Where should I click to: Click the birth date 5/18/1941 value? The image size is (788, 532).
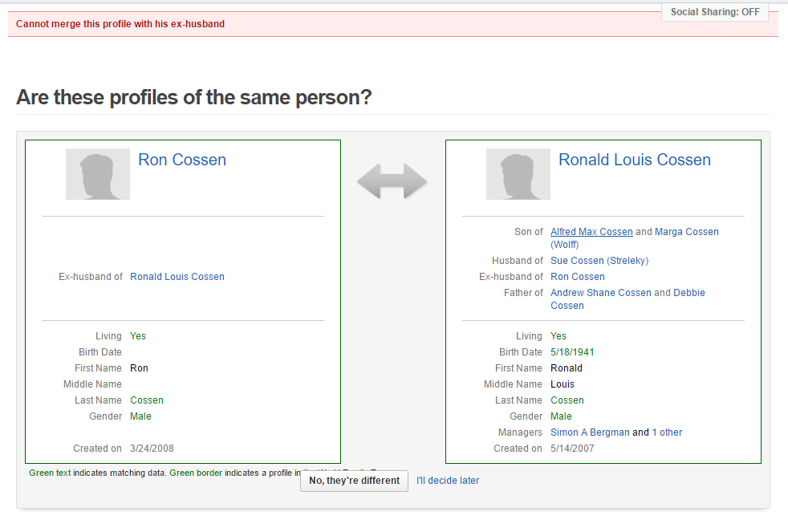click(x=572, y=352)
